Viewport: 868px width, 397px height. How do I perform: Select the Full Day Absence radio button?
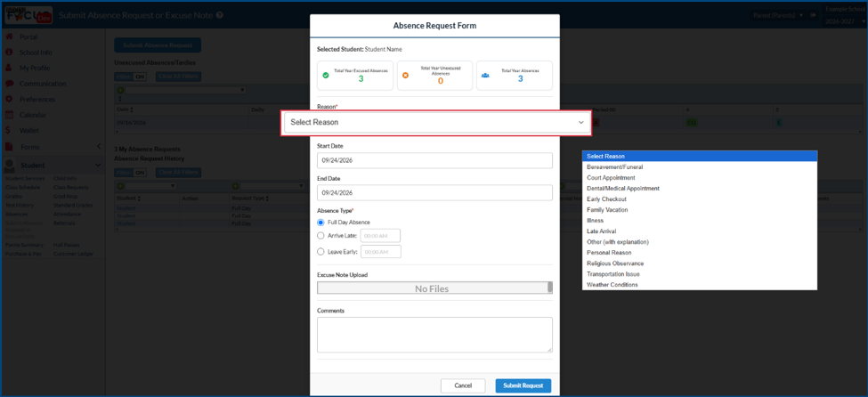click(320, 222)
